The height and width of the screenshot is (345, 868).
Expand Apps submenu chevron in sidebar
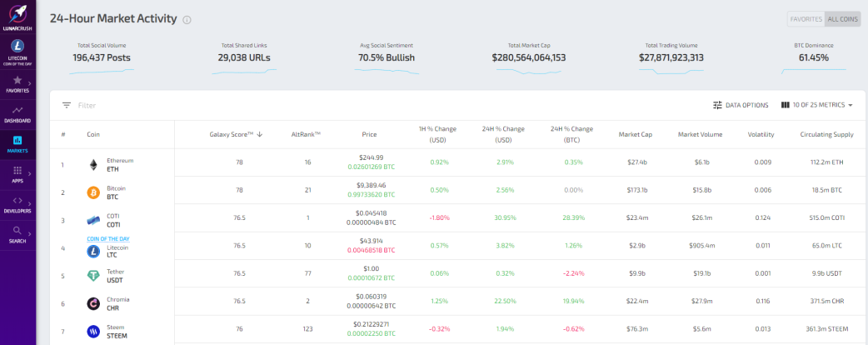(29, 173)
